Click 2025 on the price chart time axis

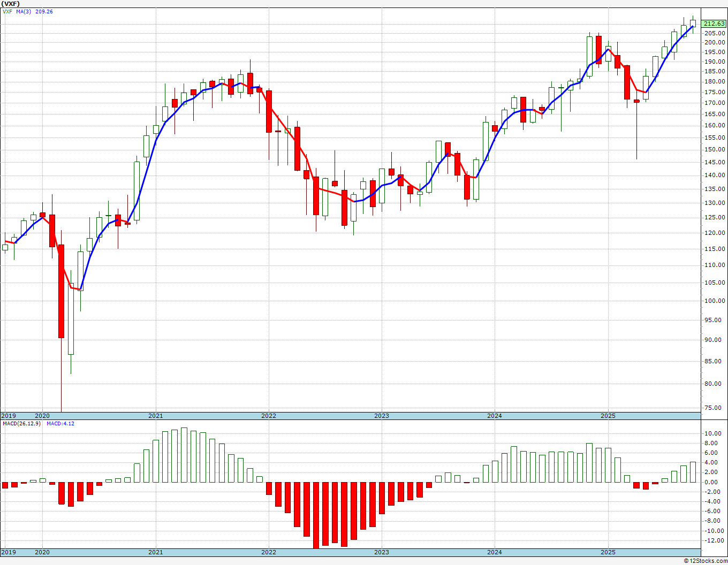608,416
